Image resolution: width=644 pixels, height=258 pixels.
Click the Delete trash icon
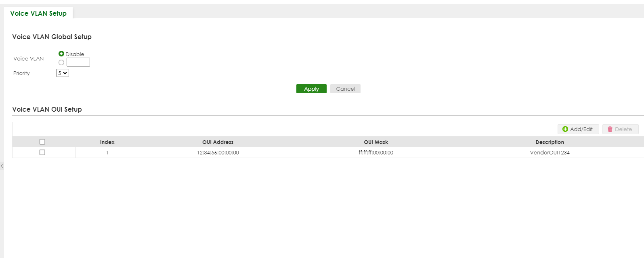(610, 129)
